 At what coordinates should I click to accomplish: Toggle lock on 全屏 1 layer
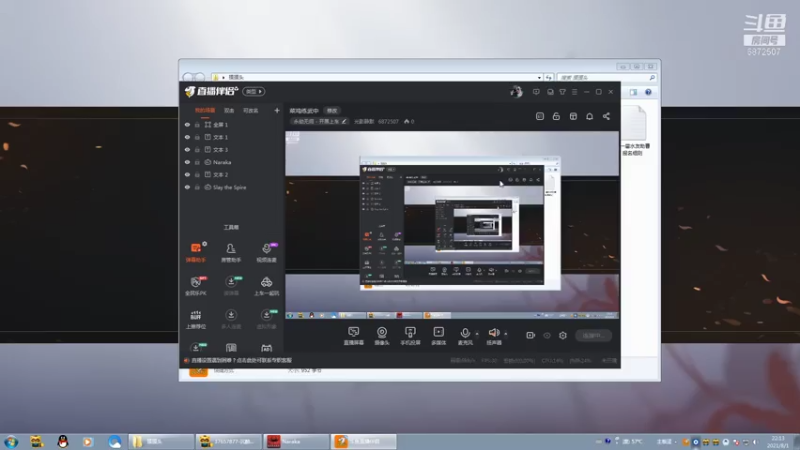[x=197, y=124]
